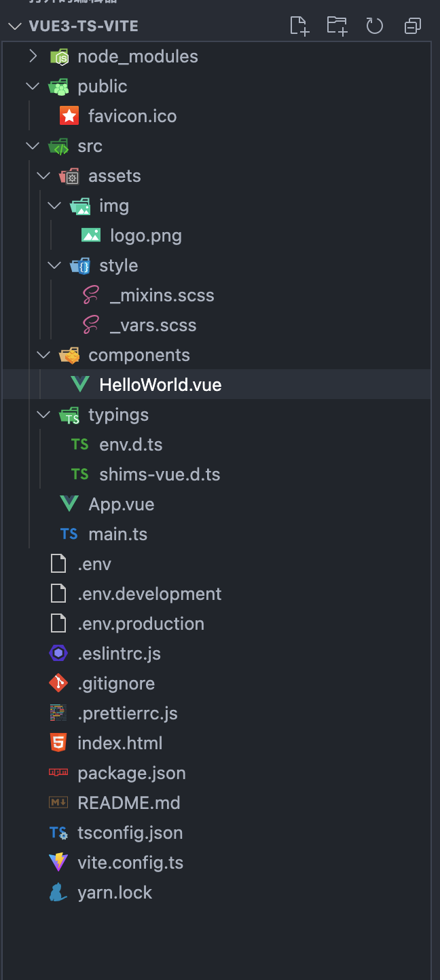Click the Vite icon beside vite.config.ts
Screen dimensions: 440x980
(x=58, y=863)
